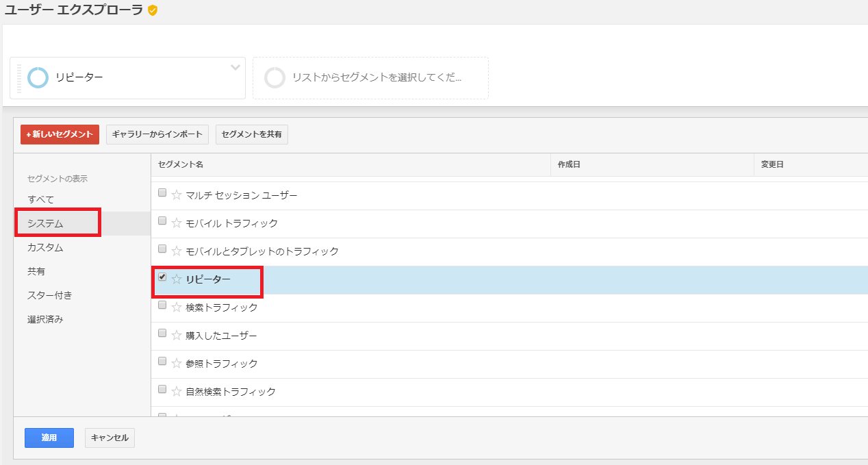Sort by セグメント名 column header
Image resolution: width=868 pixels, height=465 pixels.
tap(181, 165)
